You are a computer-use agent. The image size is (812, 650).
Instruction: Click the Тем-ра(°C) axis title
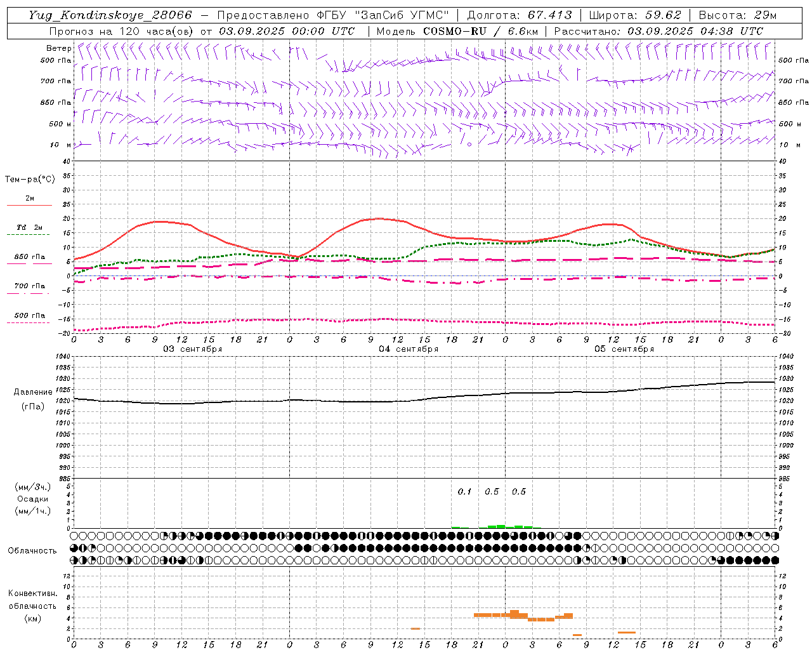click(x=30, y=180)
